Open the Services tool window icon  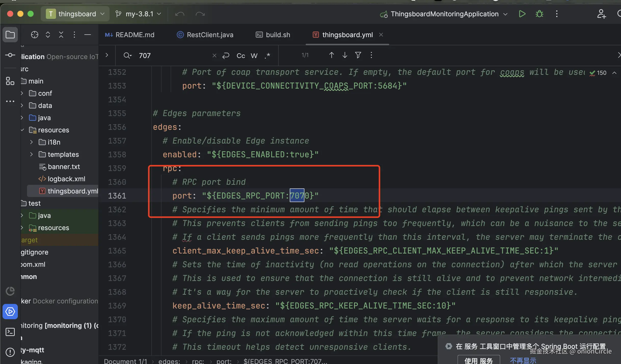click(10, 311)
